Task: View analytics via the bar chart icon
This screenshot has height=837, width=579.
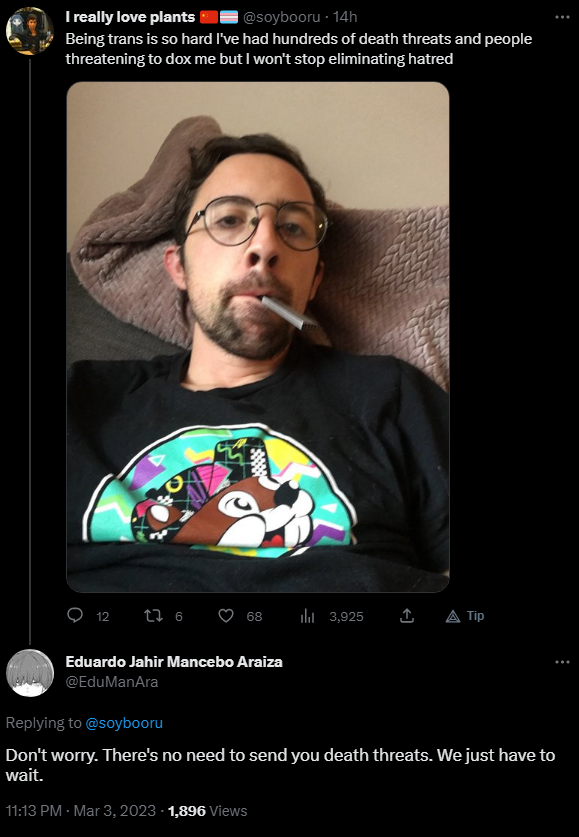Action: [x=307, y=617]
